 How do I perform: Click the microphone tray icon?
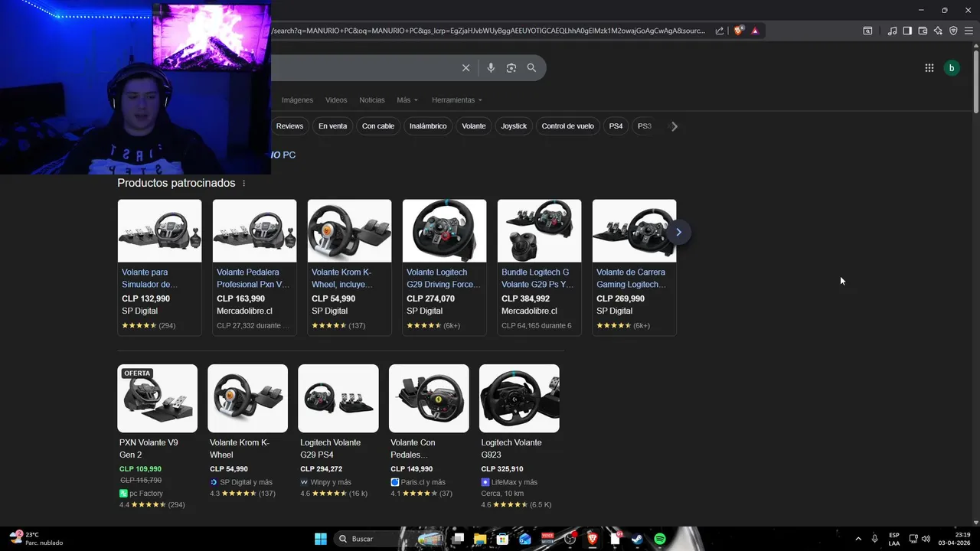pyautogui.click(x=874, y=539)
